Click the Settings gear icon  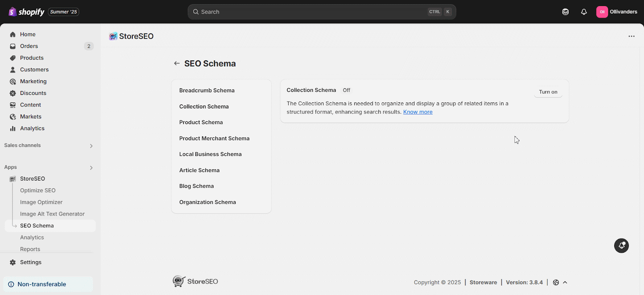(x=13, y=262)
